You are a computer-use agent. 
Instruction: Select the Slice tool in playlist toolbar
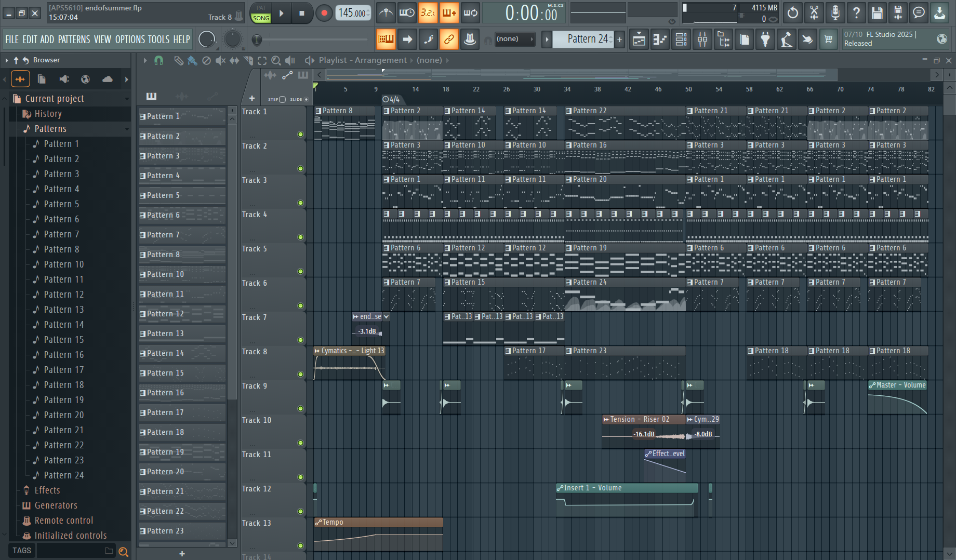(x=248, y=61)
